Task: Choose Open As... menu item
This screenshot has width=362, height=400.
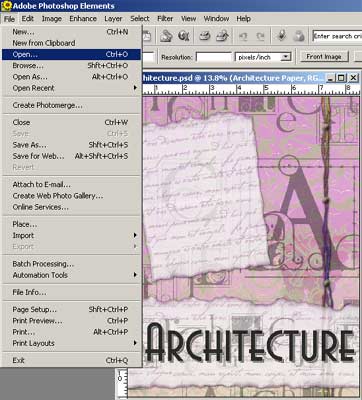Action: 71,77
